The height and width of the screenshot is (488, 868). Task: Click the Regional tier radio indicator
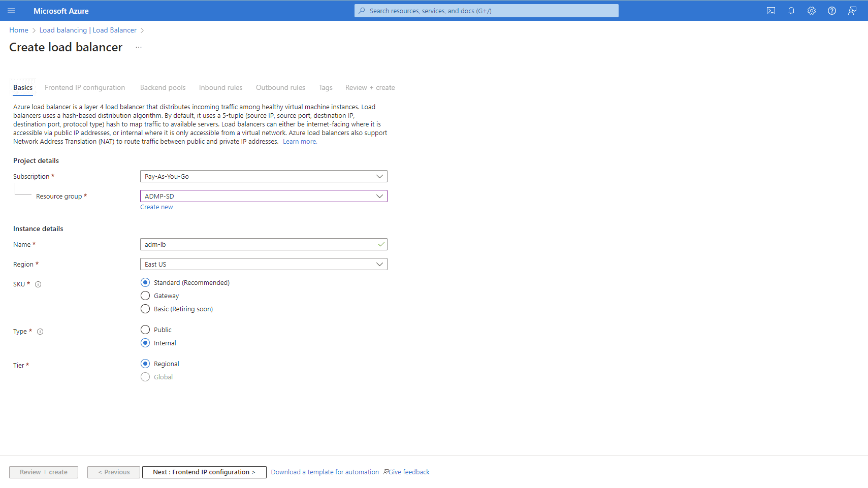(x=145, y=364)
